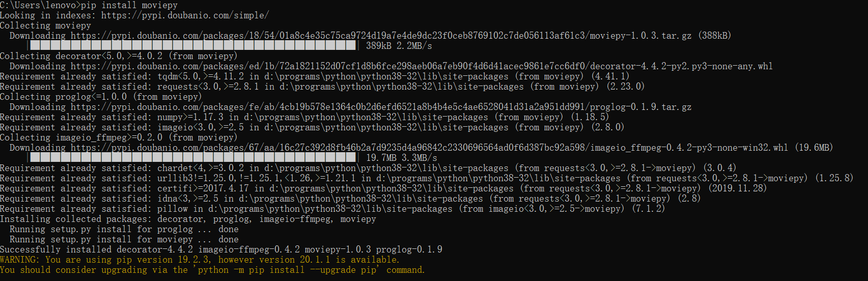Viewport: 868px width, 281px height.
Task: Click the yellow WARNING pip version line
Action: (200, 260)
